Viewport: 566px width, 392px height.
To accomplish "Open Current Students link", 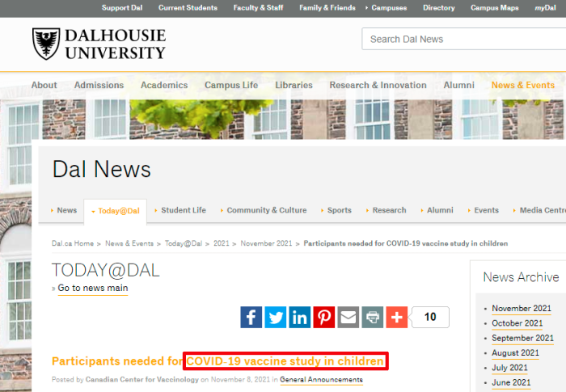I will (188, 7).
